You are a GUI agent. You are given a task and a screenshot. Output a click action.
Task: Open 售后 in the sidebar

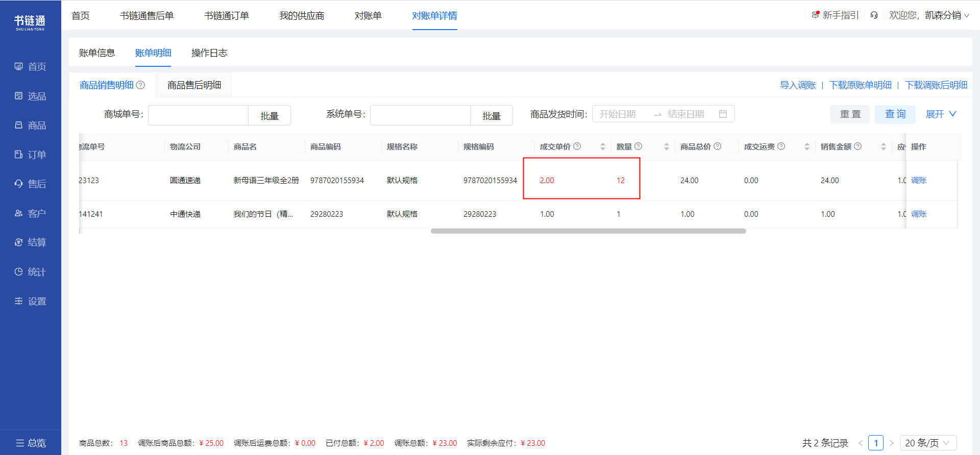(x=31, y=184)
